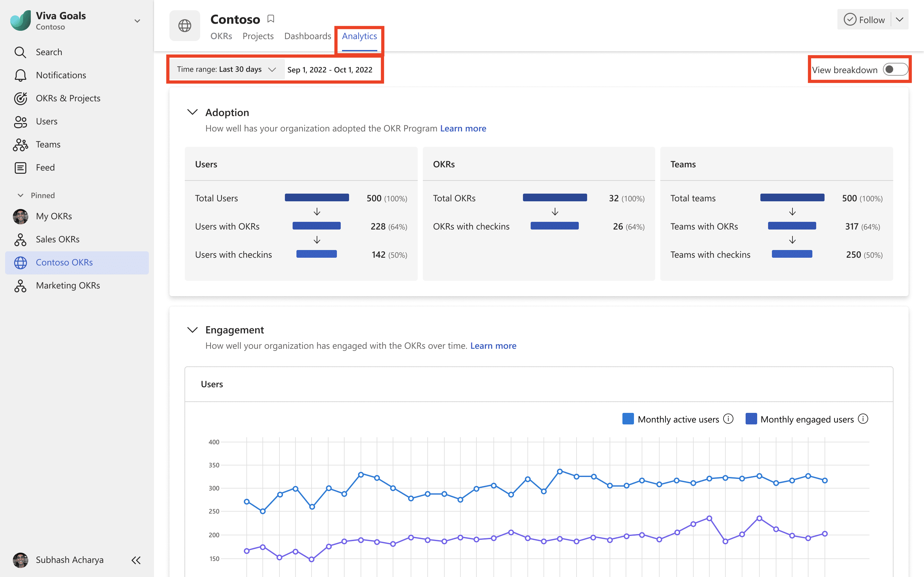
Task: Show info about Monthly engaged users
Action: (x=863, y=419)
